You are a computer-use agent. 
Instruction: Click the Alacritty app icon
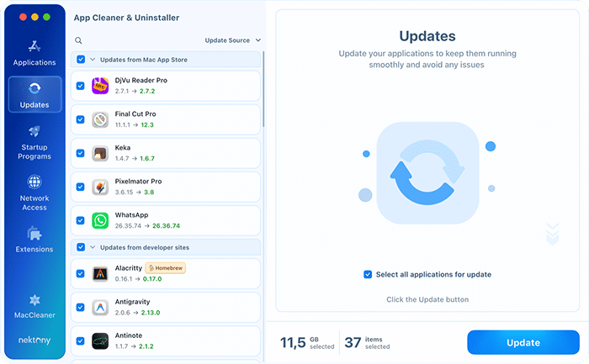pos(100,274)
